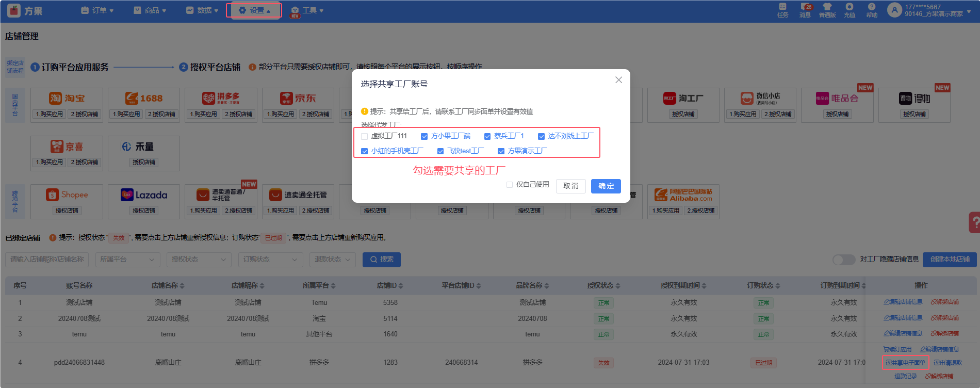980x388 pixels.
Task: Uncheck the 蔡兵工厂1 checkbox
Action: point(487,136)
